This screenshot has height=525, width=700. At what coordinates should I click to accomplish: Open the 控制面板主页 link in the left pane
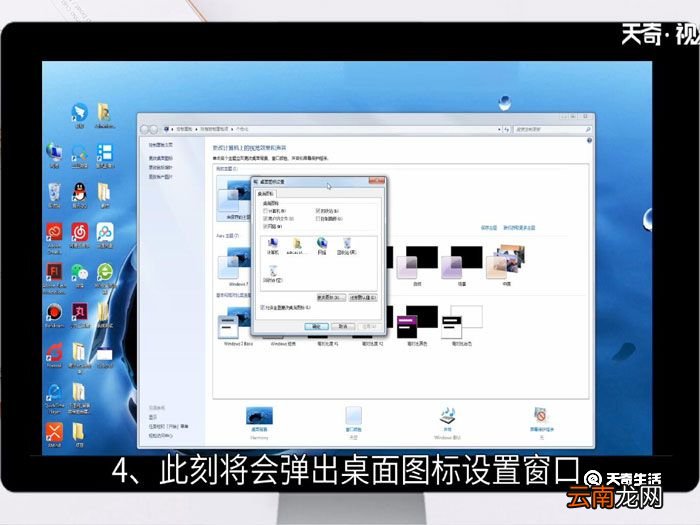(161, 145)
